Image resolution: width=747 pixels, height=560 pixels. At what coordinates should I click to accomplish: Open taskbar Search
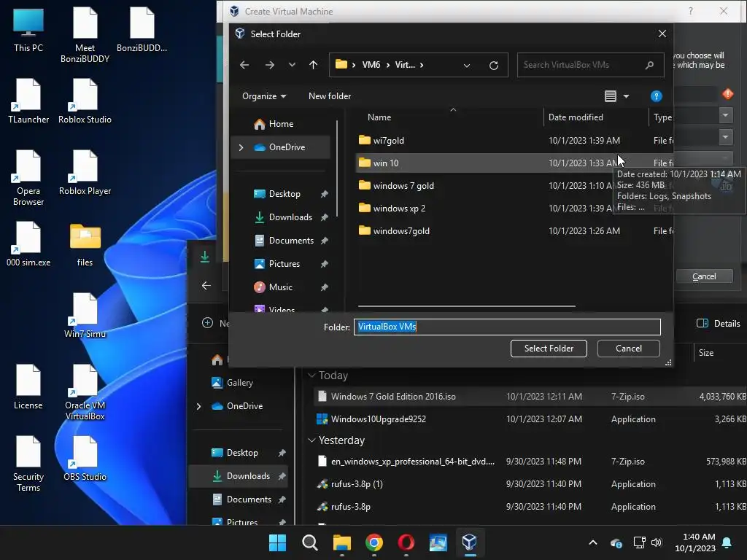(309, 542)
